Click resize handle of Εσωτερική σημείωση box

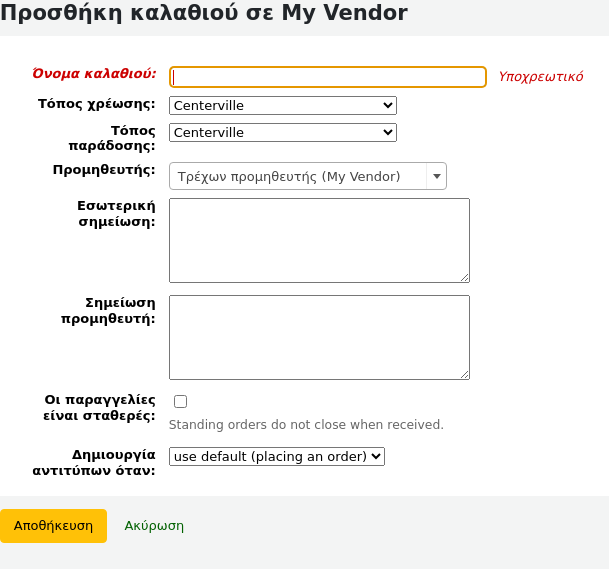[x=464, y=277]
